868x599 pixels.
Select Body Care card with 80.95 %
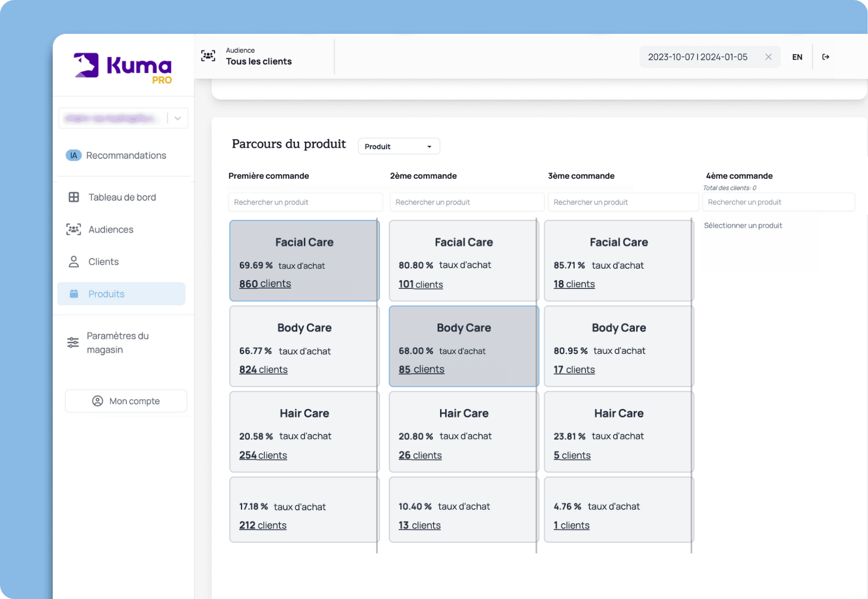(619, 346)
